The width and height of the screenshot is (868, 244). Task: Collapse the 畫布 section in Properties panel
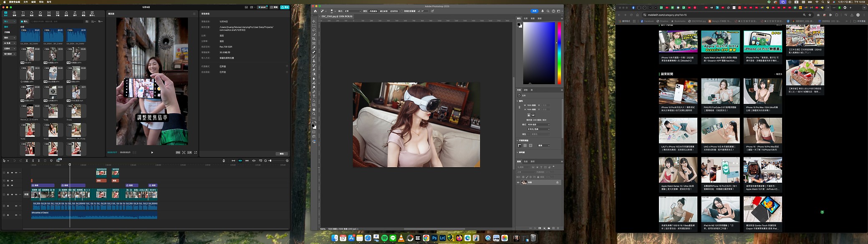pos(518,101)
